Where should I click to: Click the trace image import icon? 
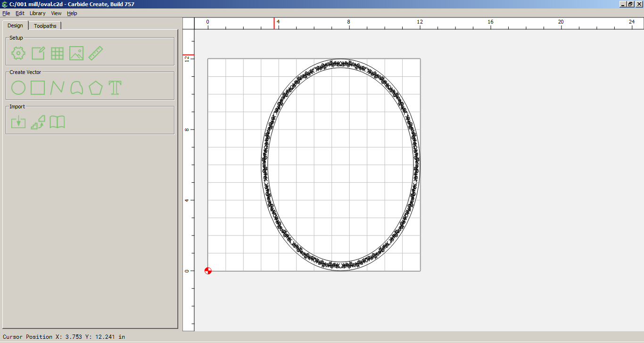[38, 122]
